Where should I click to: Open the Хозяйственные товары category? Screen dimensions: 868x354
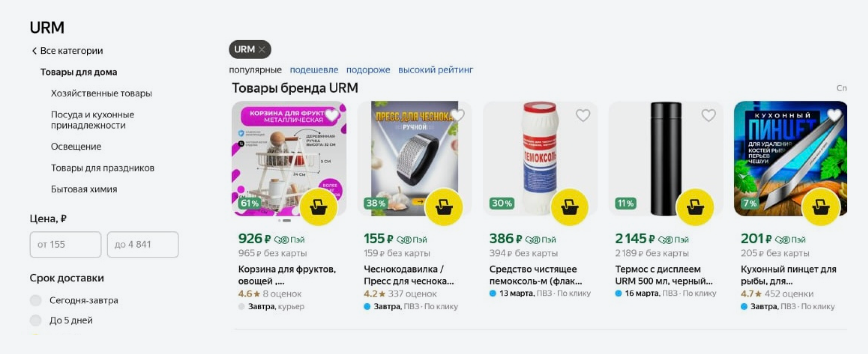tap(101, 93)
